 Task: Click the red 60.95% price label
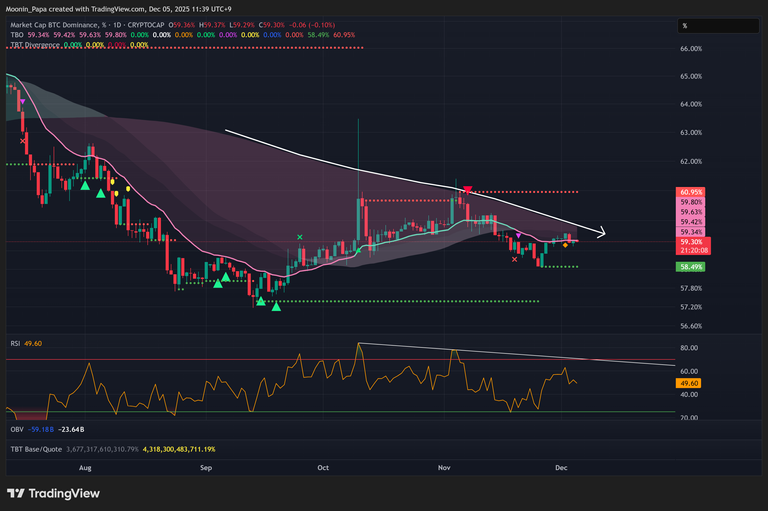pyautogui.click(x=690, y=191)
